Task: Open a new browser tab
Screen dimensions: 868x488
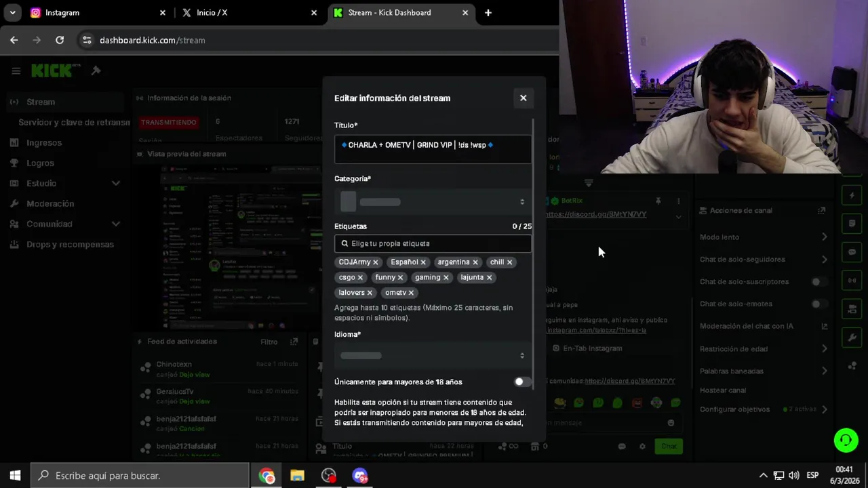Action: (x=488, y=12)
